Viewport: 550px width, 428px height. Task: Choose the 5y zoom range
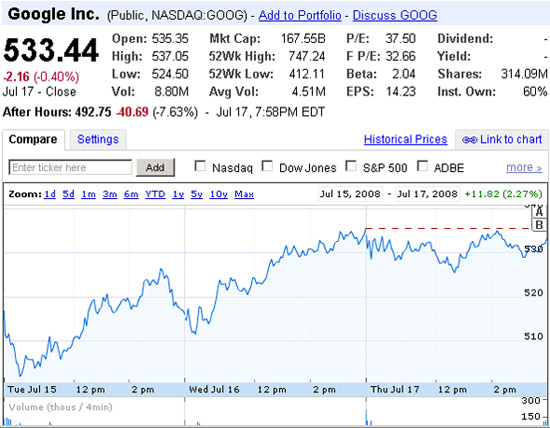click(197, 194)
